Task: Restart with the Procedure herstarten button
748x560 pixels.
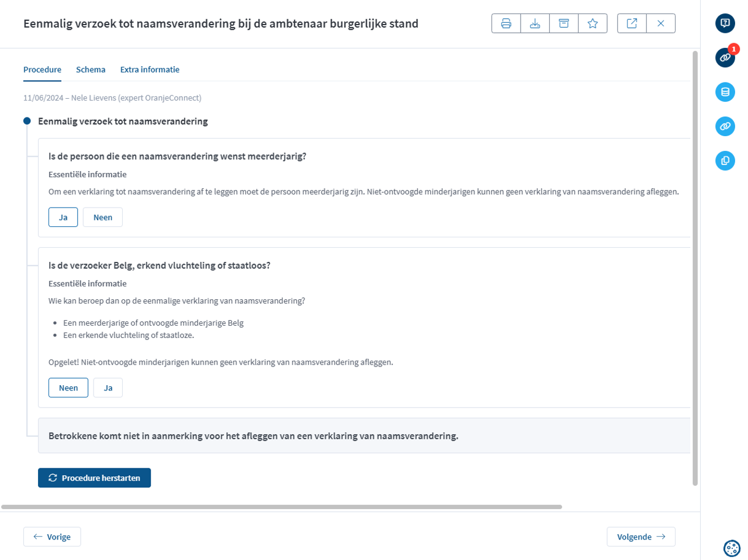Action: (94, 478)
